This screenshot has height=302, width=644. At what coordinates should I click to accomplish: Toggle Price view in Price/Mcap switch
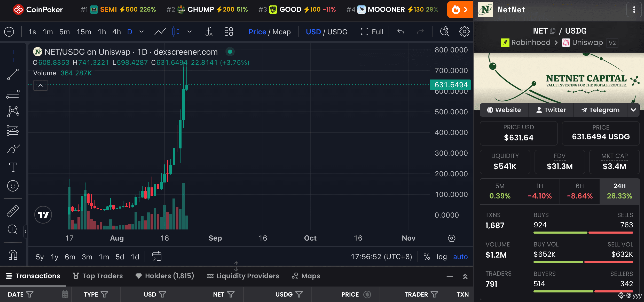[x=257, y=32]
